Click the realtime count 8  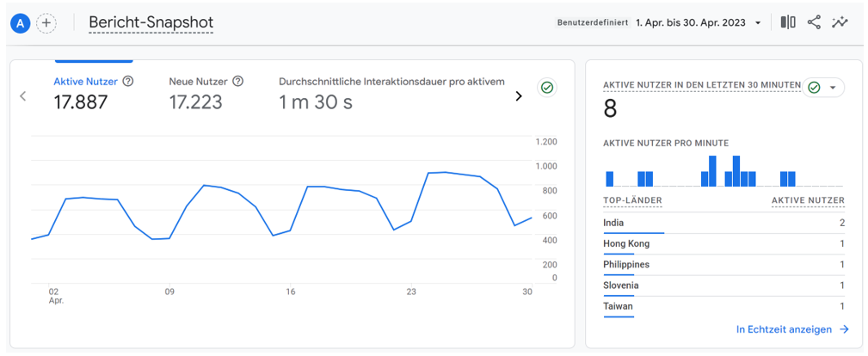610,108
